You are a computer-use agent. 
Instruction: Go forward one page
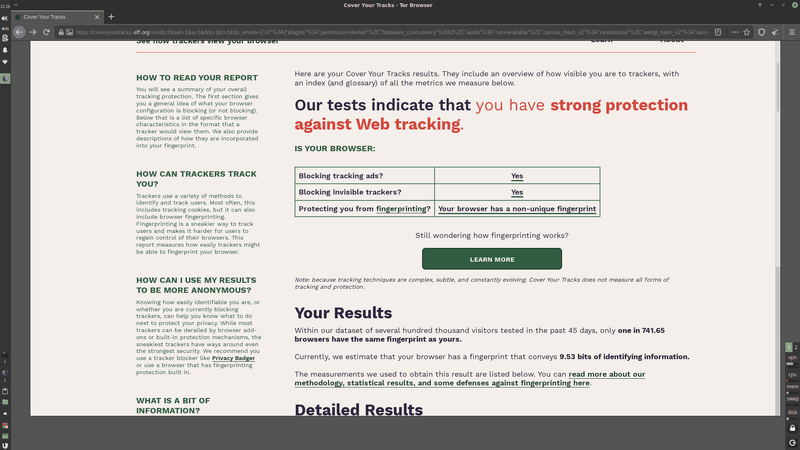(33, 32)
